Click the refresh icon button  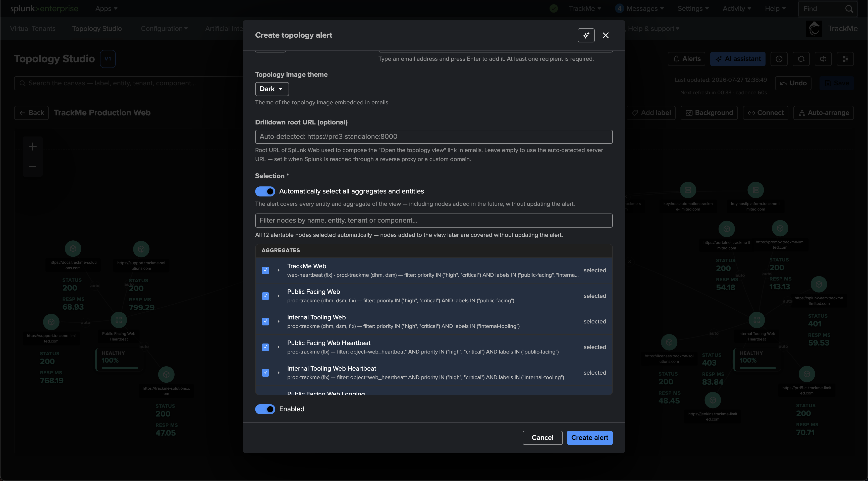tap(801, 59)
